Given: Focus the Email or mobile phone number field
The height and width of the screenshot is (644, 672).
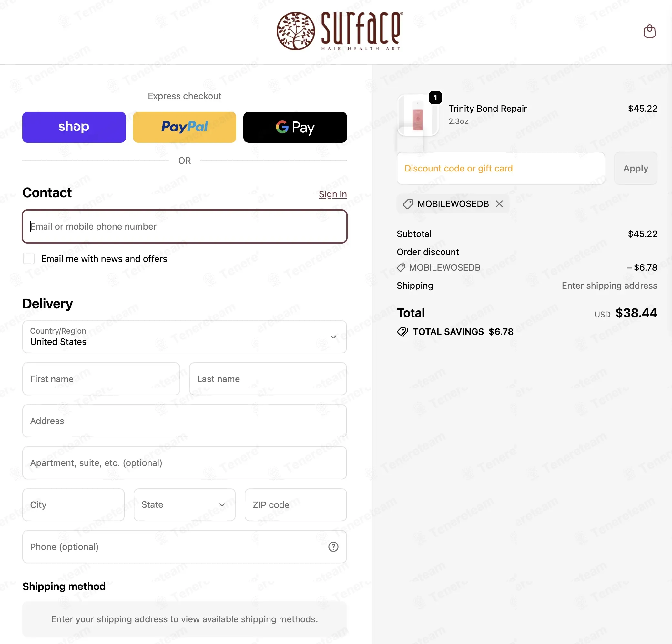Looking at the screenshot, I should pos(184,226).
